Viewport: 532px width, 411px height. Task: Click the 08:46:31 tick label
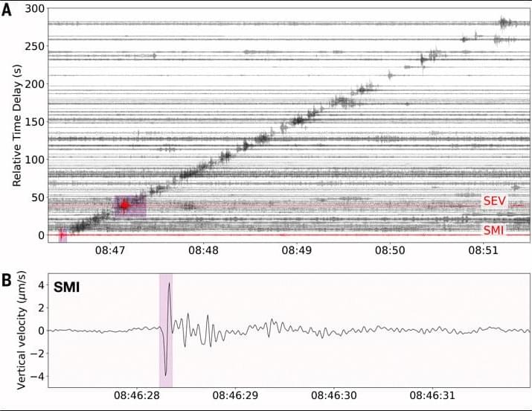[x=432, y=395]
